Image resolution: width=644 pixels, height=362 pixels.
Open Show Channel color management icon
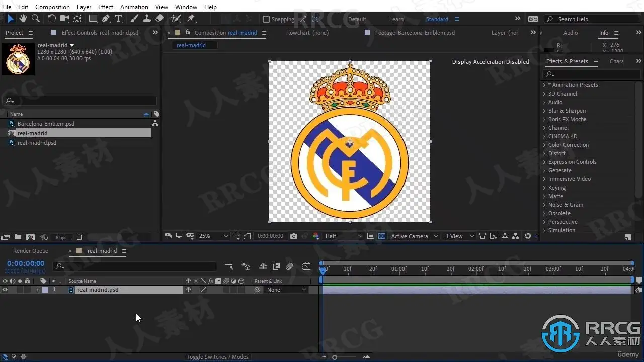316,236
